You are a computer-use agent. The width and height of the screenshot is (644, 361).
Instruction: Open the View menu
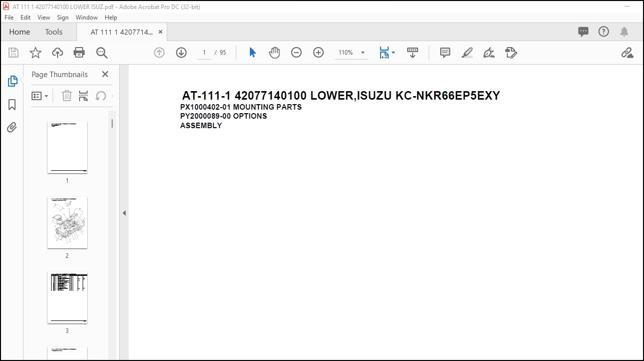[44, 17]
